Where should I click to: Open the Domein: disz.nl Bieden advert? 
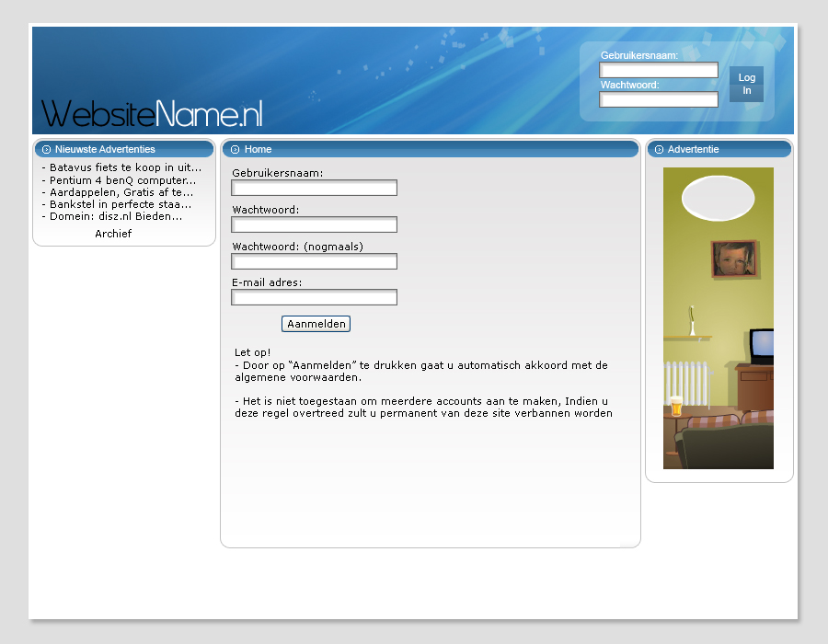point(112,216)
